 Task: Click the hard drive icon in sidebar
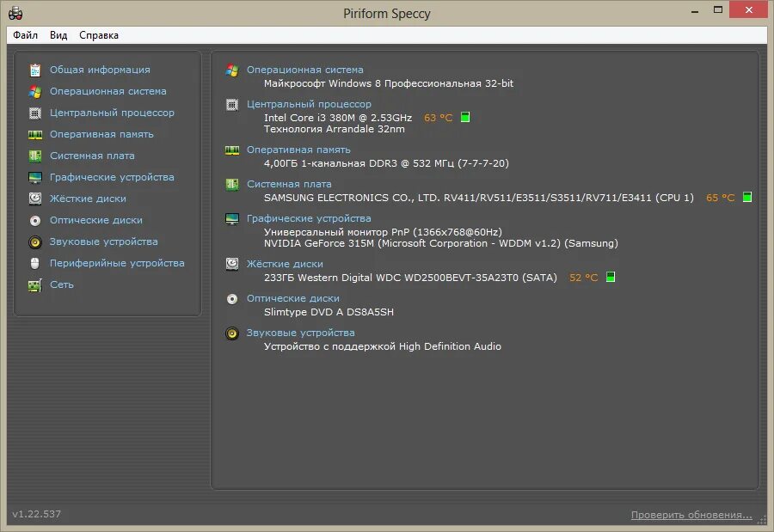[x=35, y=199]
